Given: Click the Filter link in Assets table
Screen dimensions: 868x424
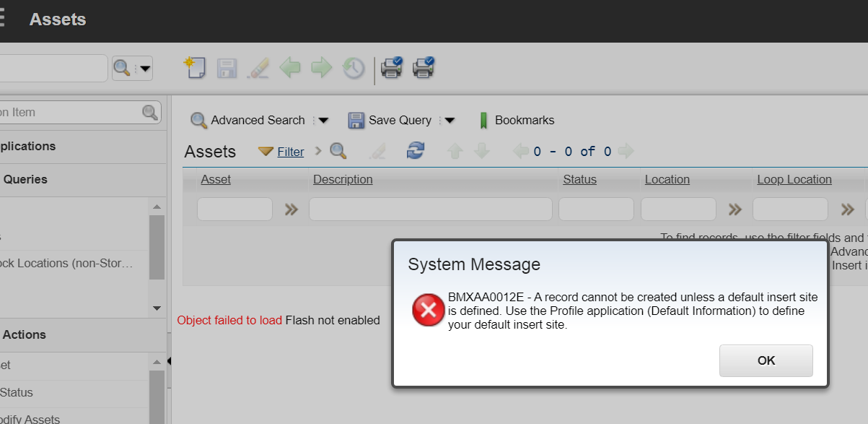Looking at the screenshot, I should (x=290, y=152).
